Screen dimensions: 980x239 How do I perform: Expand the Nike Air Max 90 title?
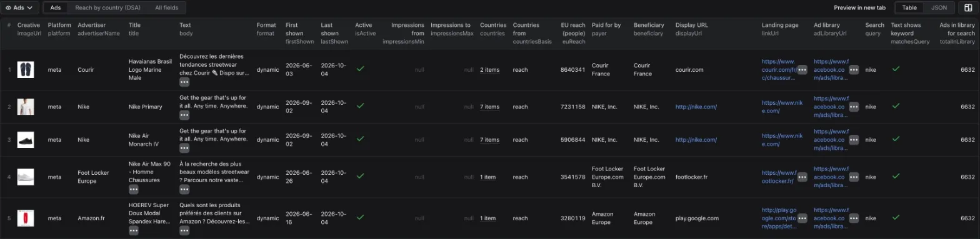(x=134, y=189)
